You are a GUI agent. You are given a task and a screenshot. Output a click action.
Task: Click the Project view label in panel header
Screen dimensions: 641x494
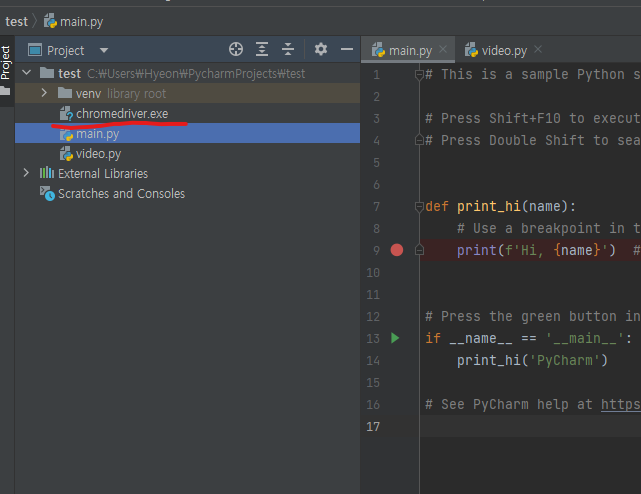pos(65,51)
